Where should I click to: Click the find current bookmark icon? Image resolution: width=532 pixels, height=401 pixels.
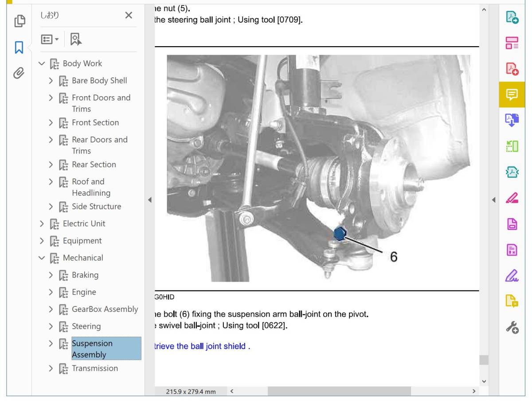coord(76,39)
